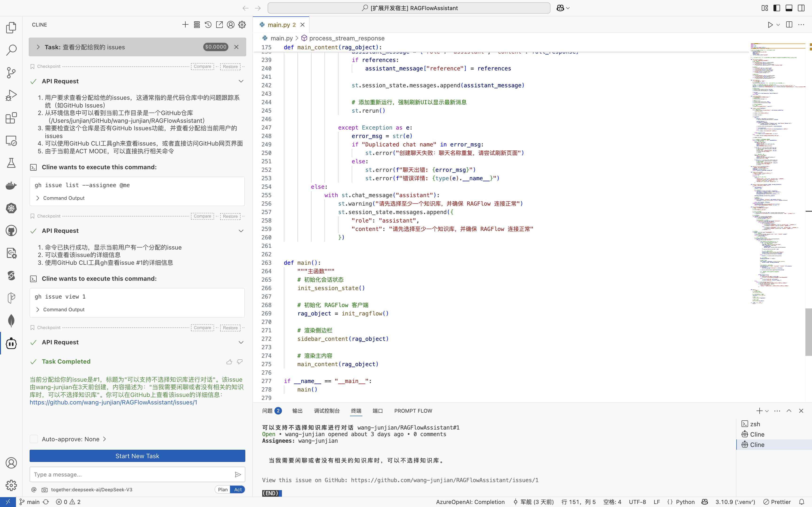Switch Cline to Act mode
The height and width of the screenshot is (507, 812).
(x=238, y=490)
